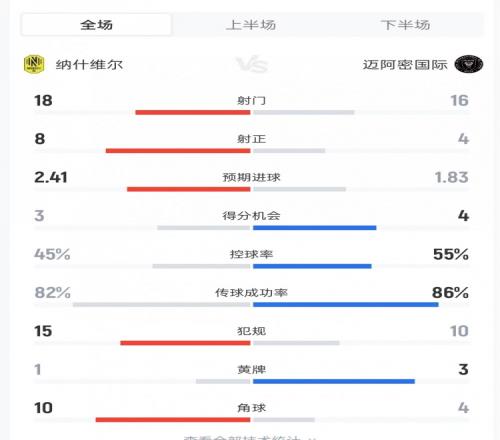The image size is (500, 440).
Task: Click the blue 控球率 possession bar
Action: click(312, 266)
